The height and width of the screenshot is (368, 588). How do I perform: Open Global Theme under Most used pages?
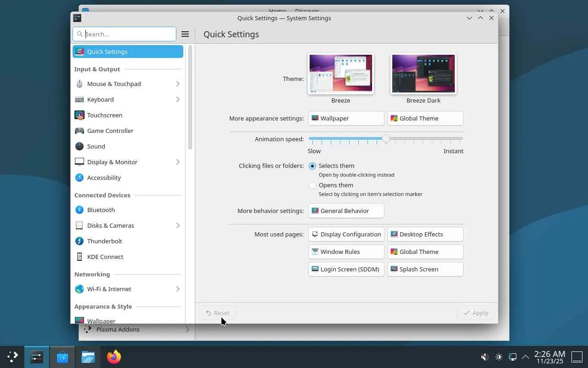(425, 252)
